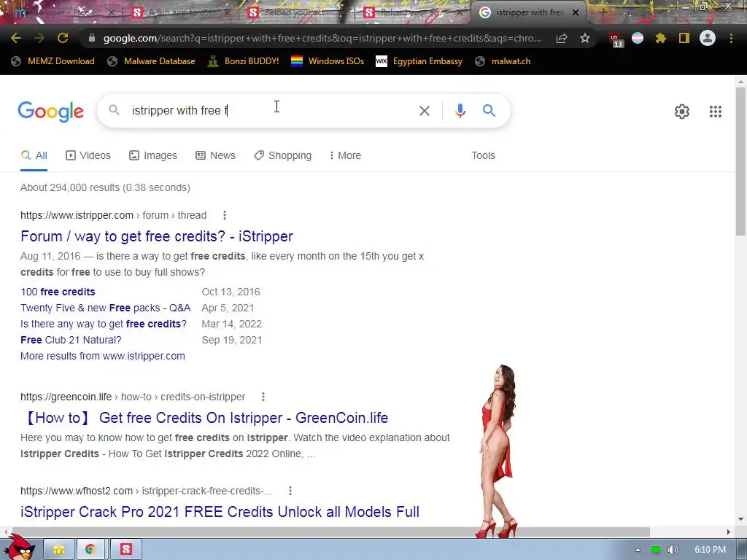The height and width of the screenshot is (560, 747).
Task: Clear the search box with the X
Action: (424, 111)
